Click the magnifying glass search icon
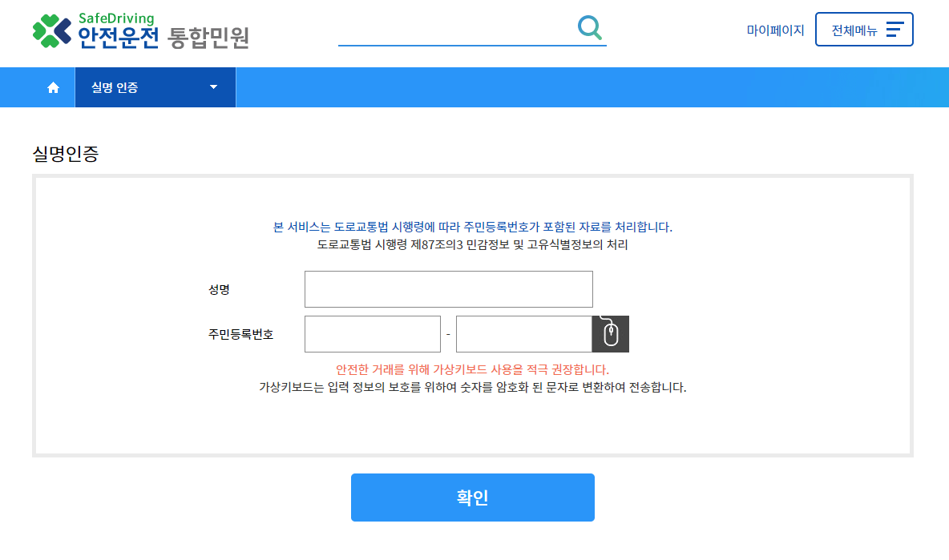 click(x=589, y=28)
